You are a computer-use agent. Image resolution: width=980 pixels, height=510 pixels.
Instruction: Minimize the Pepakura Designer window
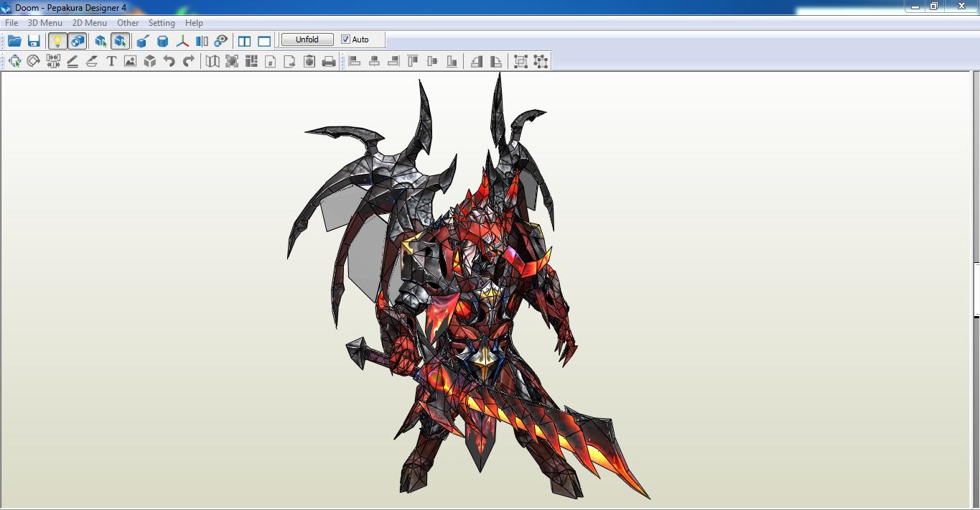915,6
